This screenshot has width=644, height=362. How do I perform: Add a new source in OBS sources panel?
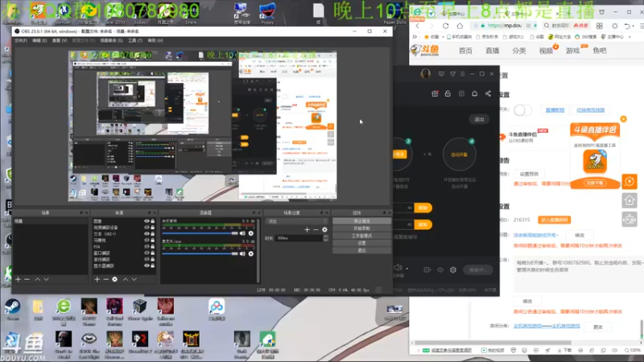(97, 279)
